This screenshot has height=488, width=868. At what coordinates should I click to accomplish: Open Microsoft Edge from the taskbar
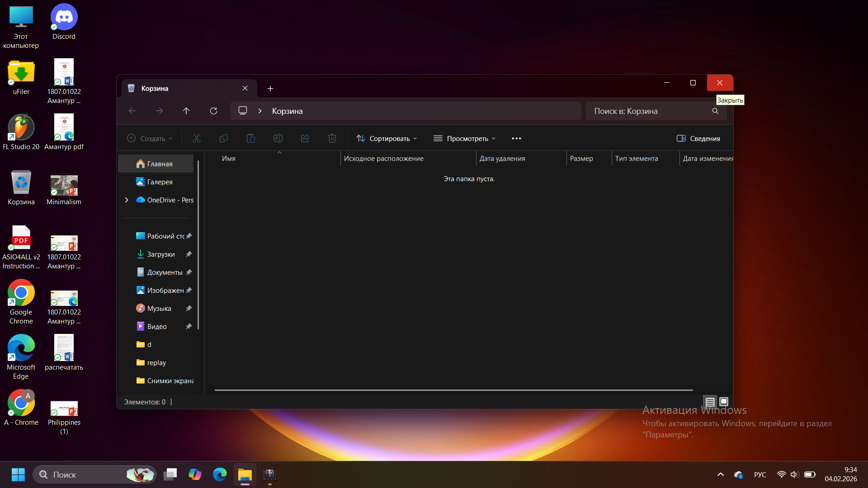220,474
